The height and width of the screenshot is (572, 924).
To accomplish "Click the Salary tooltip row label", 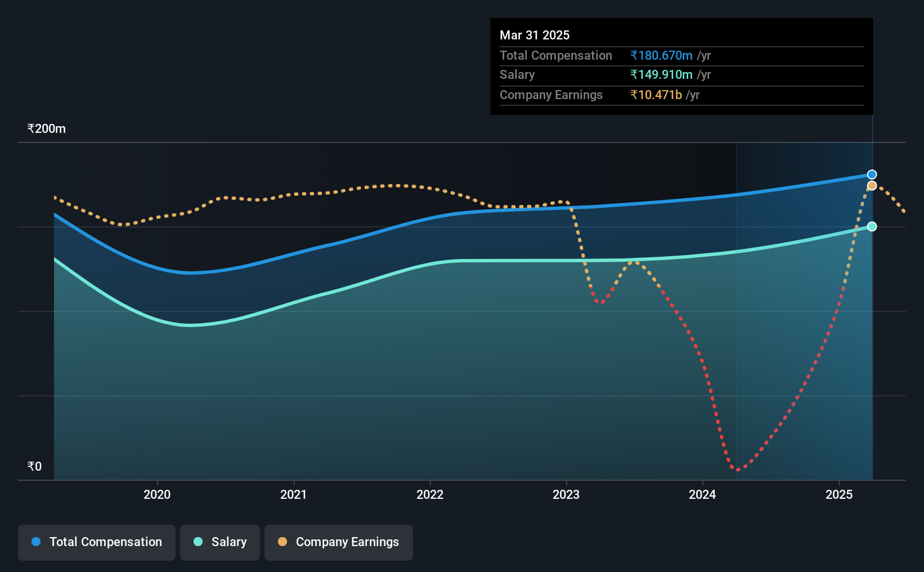I will [x=517, y=75].
